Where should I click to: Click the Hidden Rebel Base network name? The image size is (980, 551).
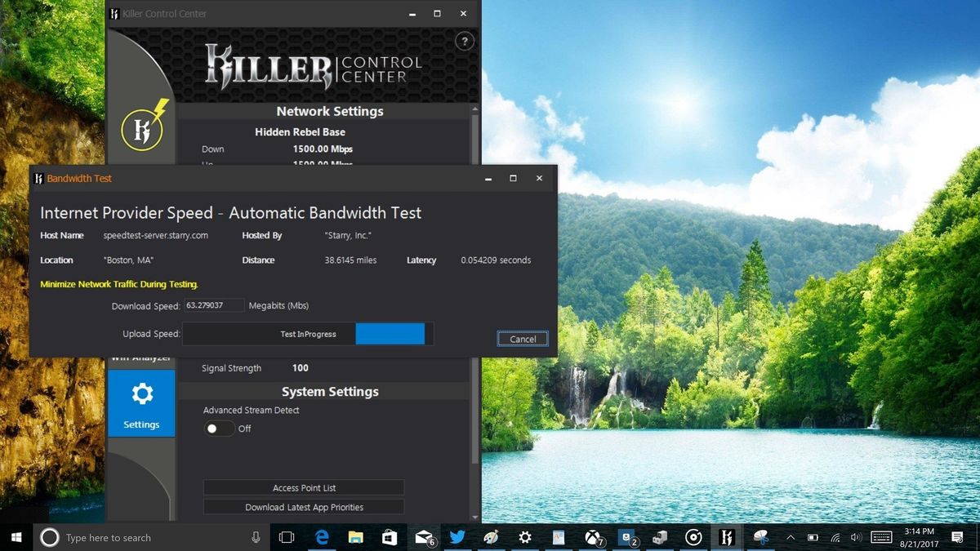pos(300,131)
